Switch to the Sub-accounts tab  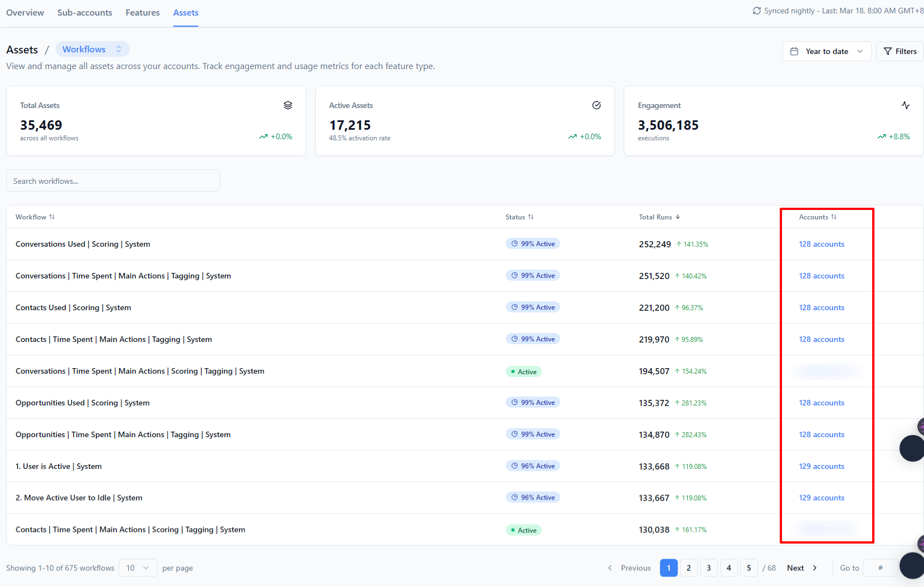(x=85, y=12)
